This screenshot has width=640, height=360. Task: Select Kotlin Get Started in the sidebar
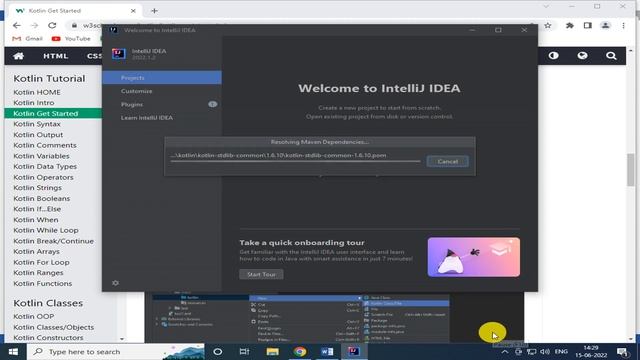tap(53, 113)
